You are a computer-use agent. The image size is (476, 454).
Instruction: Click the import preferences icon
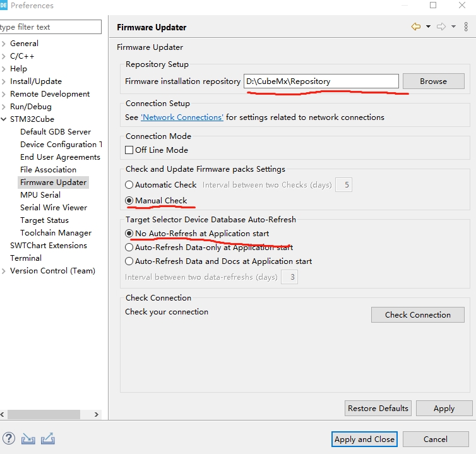(x=28, y=438)
